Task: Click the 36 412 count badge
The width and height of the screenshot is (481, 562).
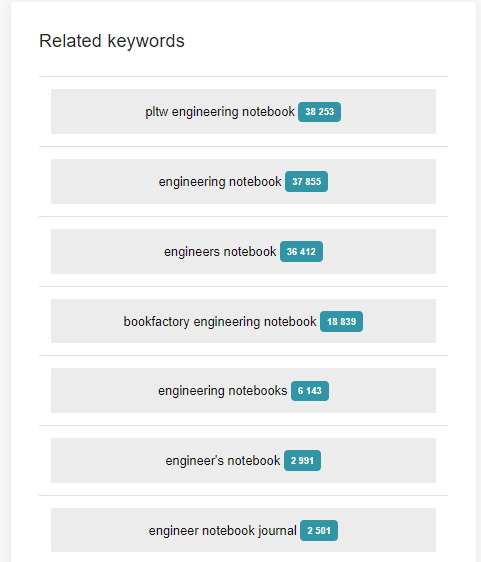Action: pos(301,252)
